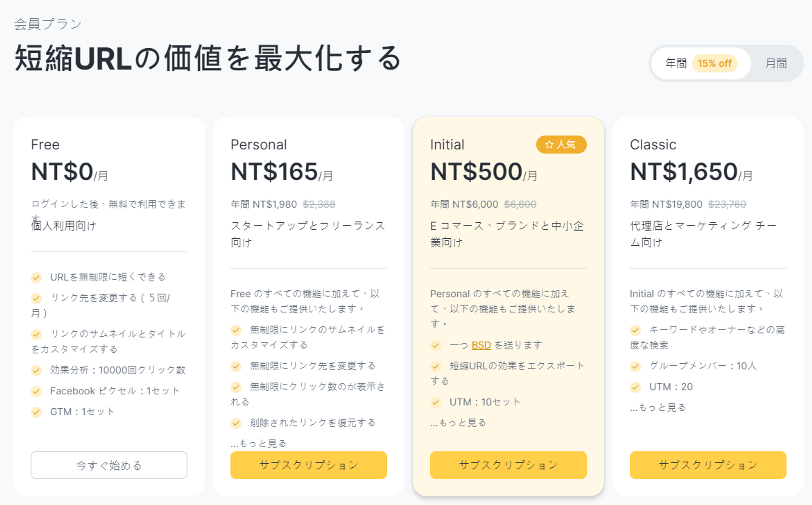812x505 pixels.
Task: Expand もっと見る in the Initial plan
Action: point(458,423)
